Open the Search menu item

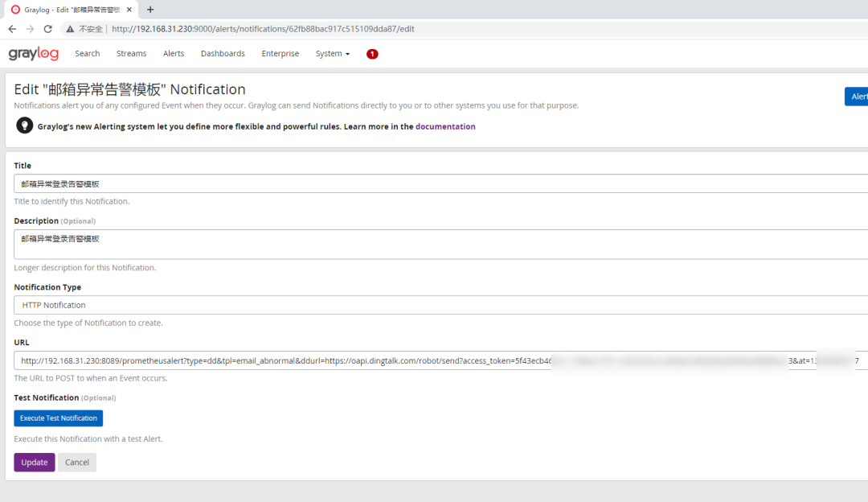coord(88,53)
